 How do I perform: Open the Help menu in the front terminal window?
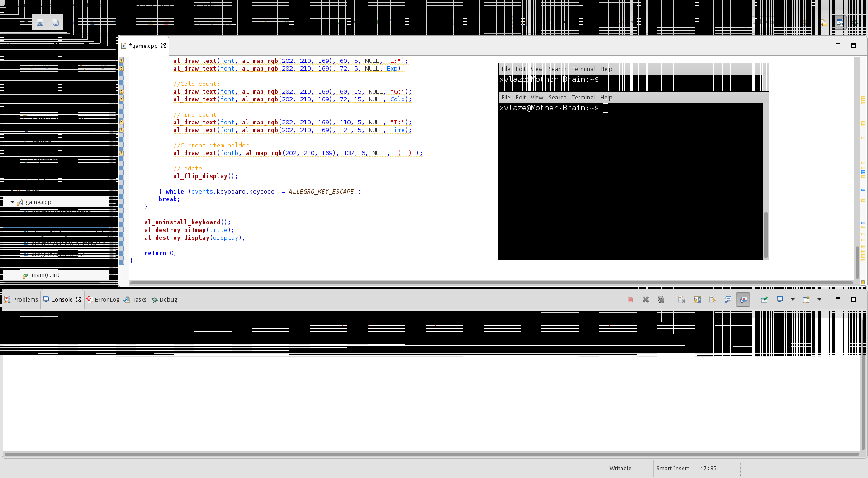click(x=606, y=98)
